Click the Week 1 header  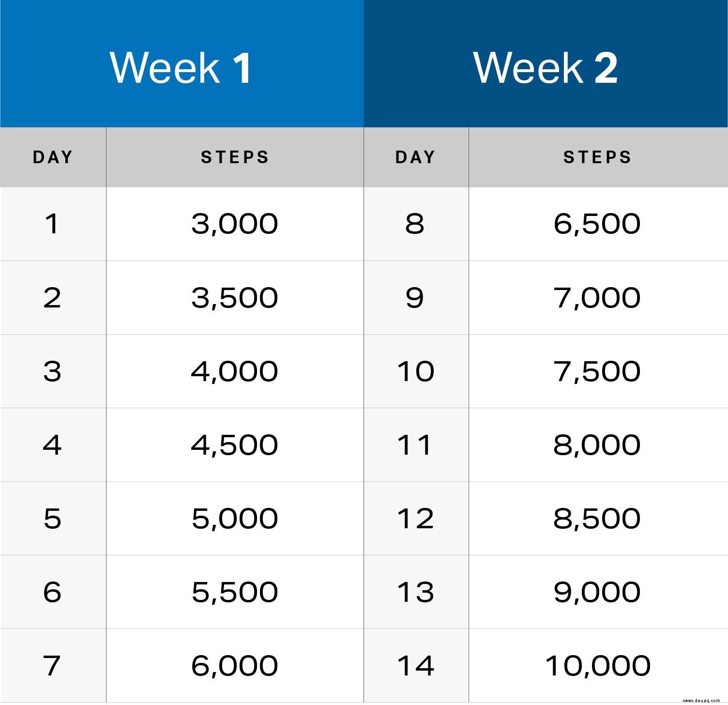(182, 64)
